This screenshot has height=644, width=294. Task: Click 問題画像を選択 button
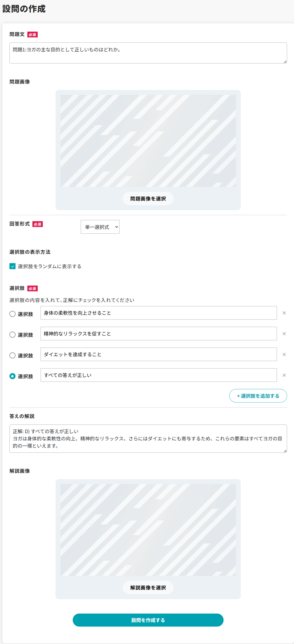click(148, 199)
